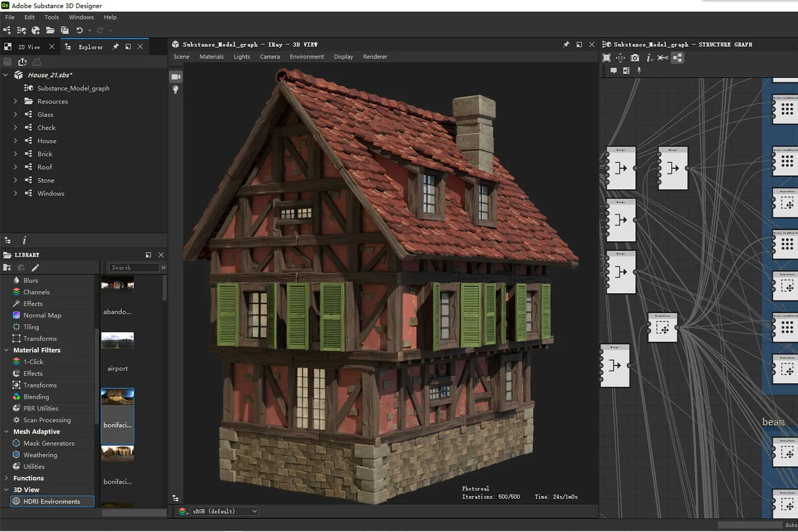The image size is (798, 532).
Task: Open the sRGB color profile dropdown
Action: tap(225, 511)
